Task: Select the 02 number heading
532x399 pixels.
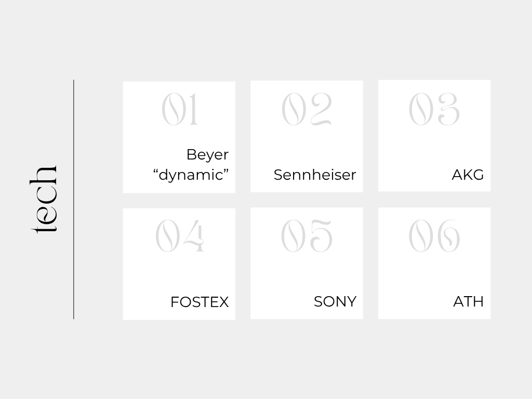Action: [307, 110]
